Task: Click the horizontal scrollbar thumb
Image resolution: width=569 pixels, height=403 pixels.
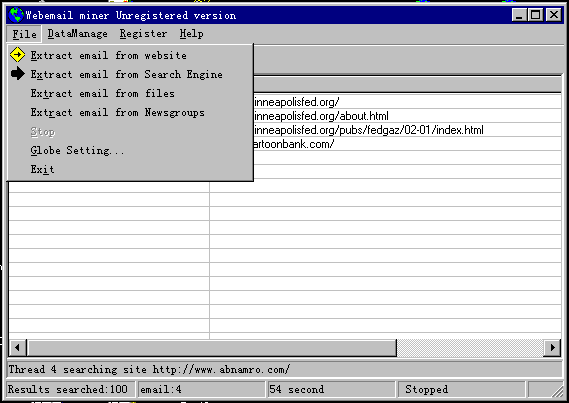Action: coord(212,348)
